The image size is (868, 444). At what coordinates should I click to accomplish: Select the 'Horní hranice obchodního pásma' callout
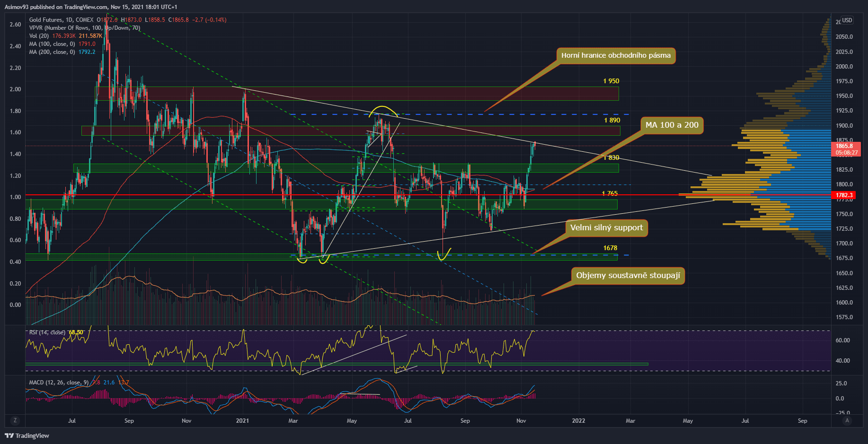click(616, 55)
